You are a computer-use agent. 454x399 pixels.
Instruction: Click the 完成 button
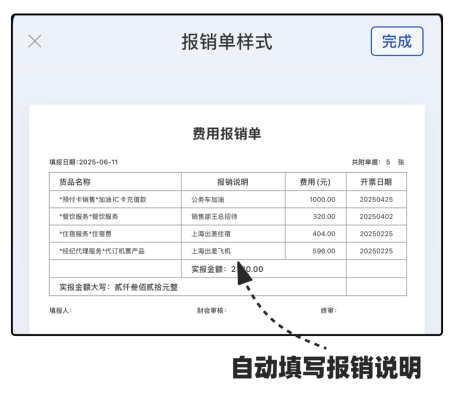(x=397, y=41)
